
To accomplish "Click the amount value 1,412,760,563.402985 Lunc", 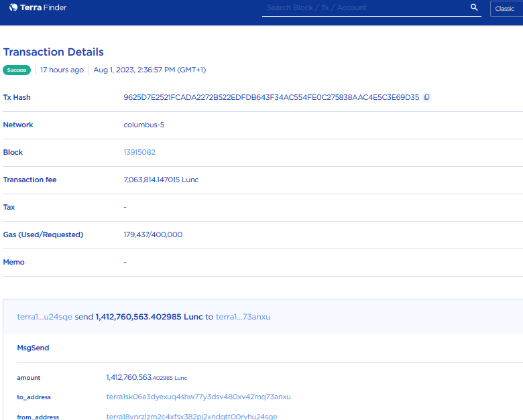I will pyautogui.click(x=146, y=378).
